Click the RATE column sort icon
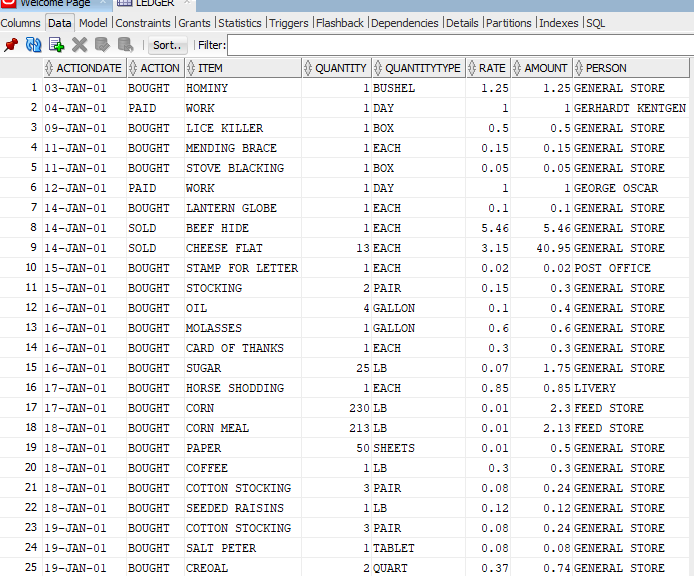 pos(472,68)
